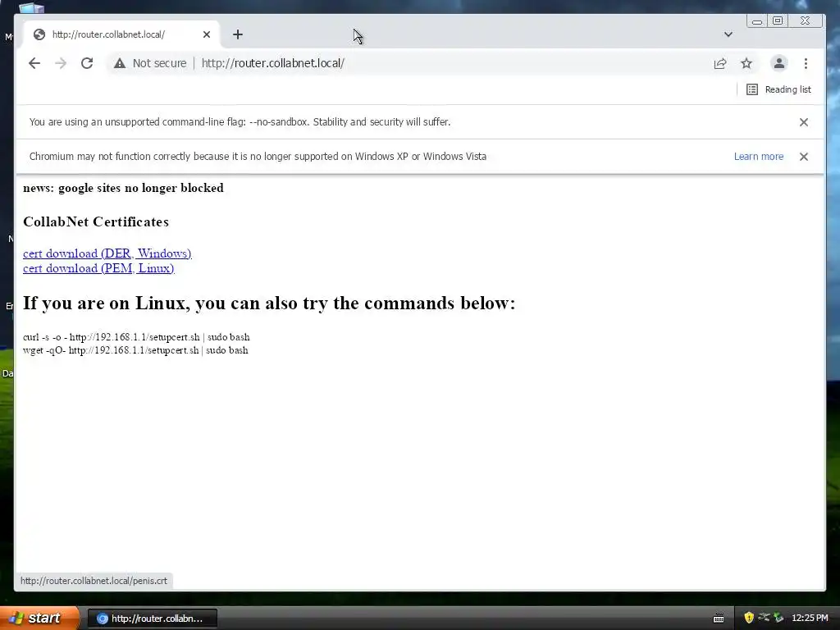Dismiss the no-sandbox warning bar
The height and width of the screenshot is (630, 840).
(x=804, y=122)
